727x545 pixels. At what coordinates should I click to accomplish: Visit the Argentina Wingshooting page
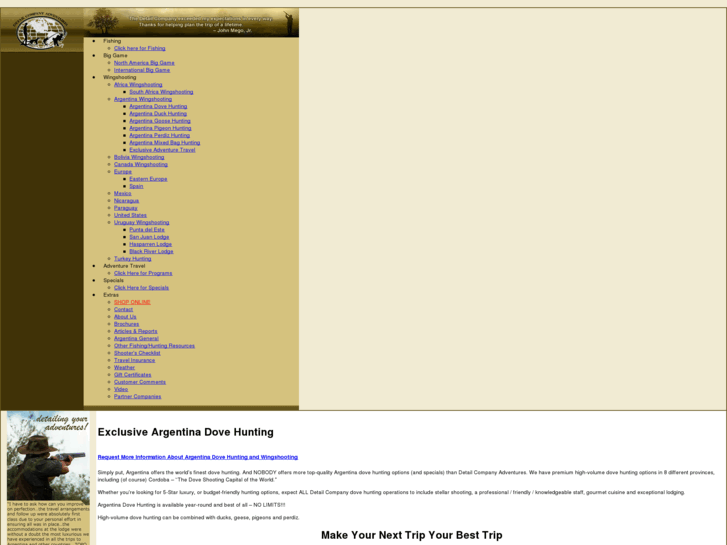143,99
